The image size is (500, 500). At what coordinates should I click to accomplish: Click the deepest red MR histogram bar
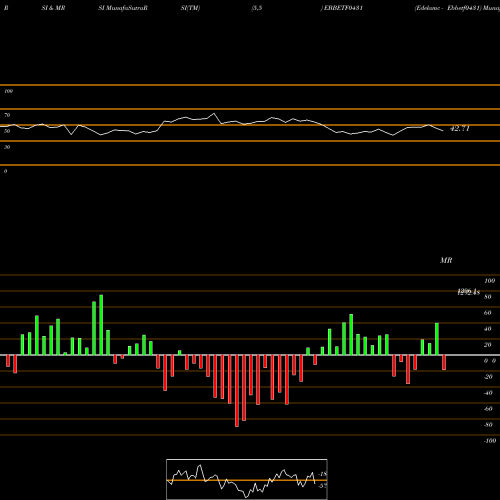click(x=237, y=391)
